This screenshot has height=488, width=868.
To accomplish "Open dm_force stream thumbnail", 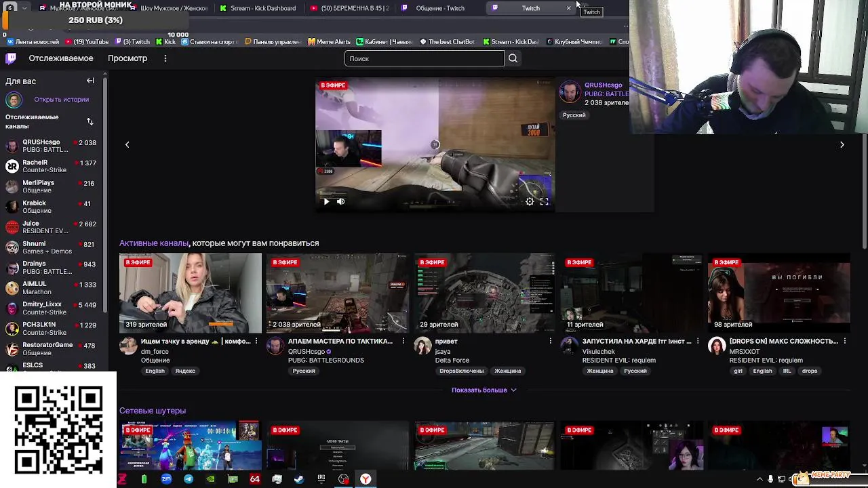I will (190, 293).
